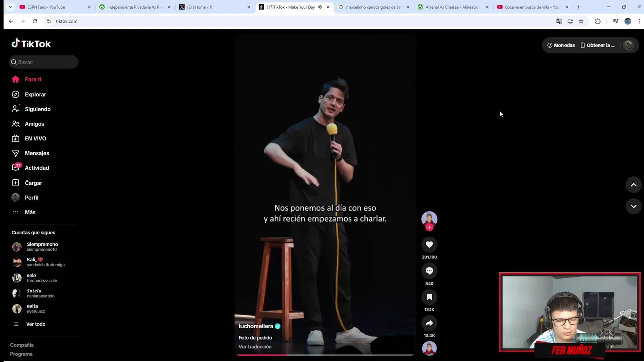
Task: Switch to the boca va en busca YouTube tab
Action: coord(532,7)
